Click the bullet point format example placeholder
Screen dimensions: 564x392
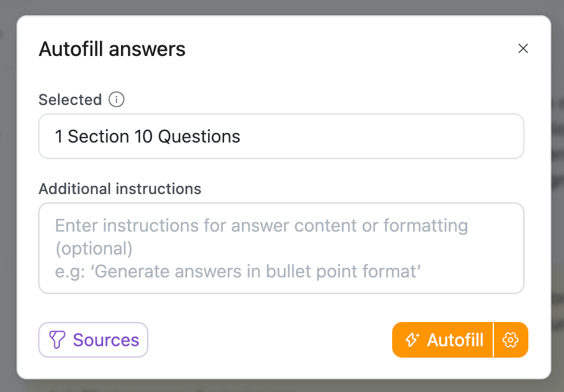click(239, 272)
